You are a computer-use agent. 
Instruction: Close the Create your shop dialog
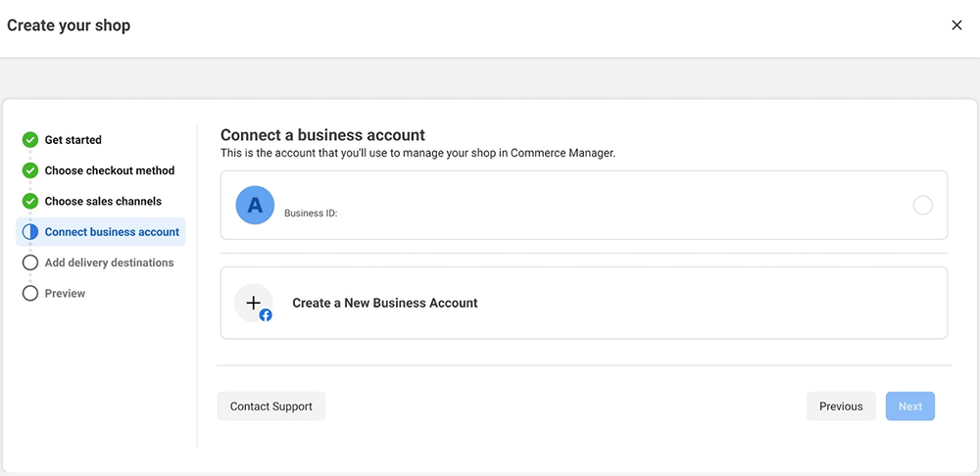[x=956, y=25]
